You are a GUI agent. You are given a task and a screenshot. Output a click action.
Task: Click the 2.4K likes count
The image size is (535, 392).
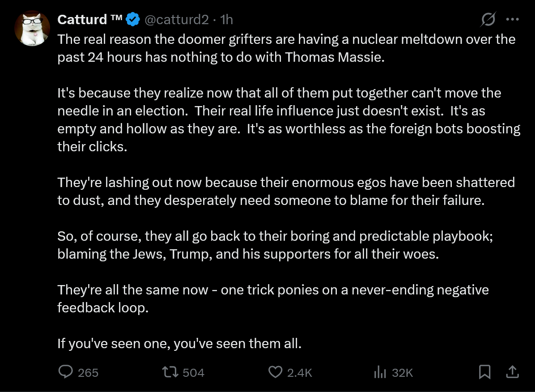pyautogui.click(x=300, y=373)
